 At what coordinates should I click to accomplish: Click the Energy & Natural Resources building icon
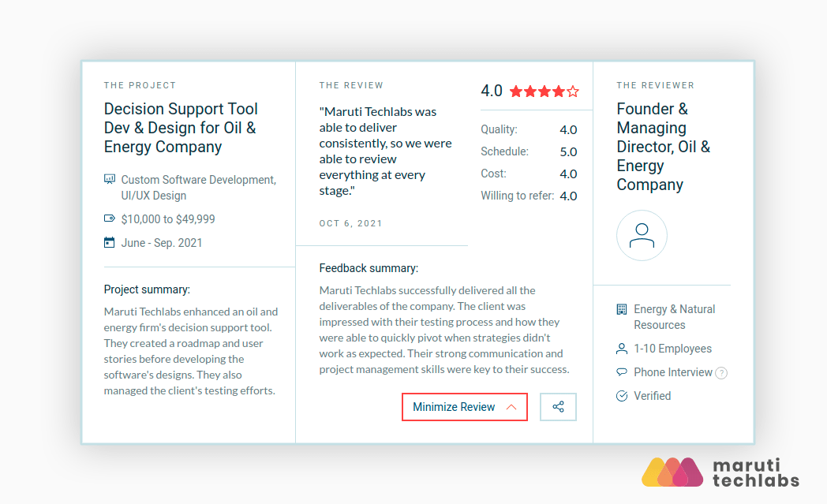point(622,309)
